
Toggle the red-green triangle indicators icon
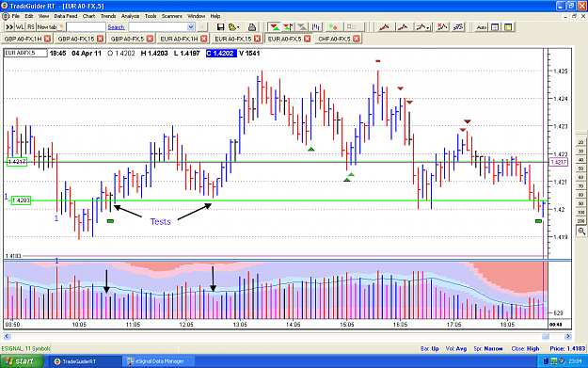point(275,27)
